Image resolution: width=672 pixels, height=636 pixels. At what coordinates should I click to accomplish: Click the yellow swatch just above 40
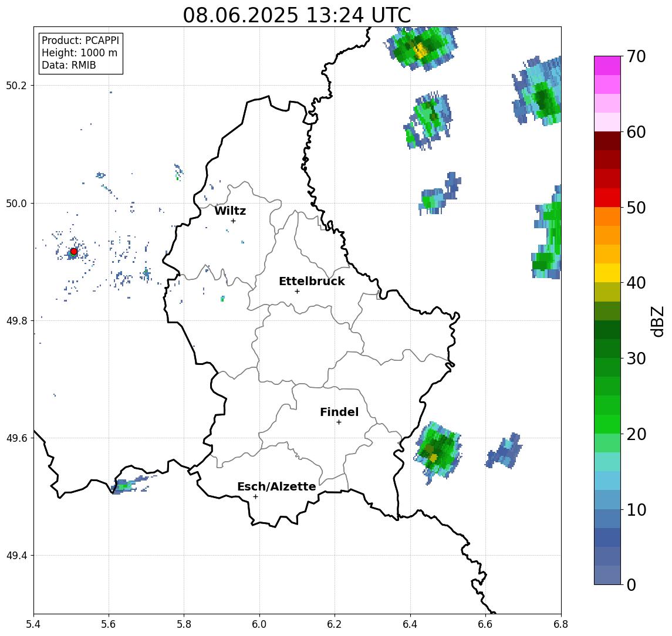click(x=607, y=273)
